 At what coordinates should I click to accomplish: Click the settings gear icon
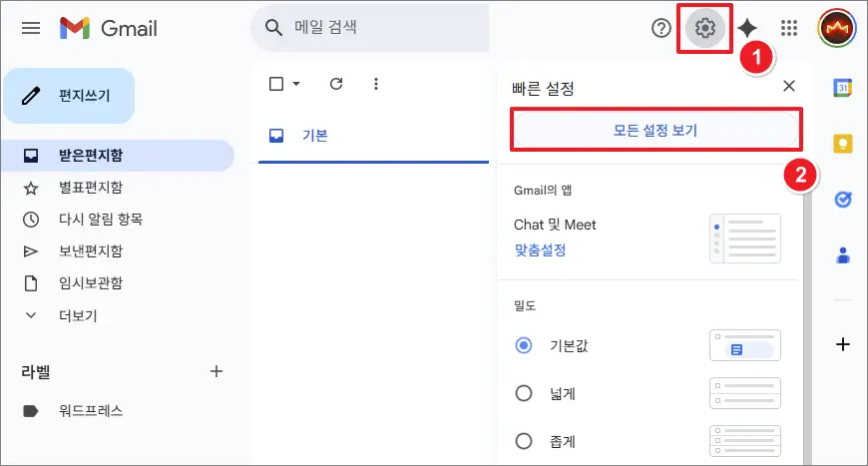[x=705, y=28]
